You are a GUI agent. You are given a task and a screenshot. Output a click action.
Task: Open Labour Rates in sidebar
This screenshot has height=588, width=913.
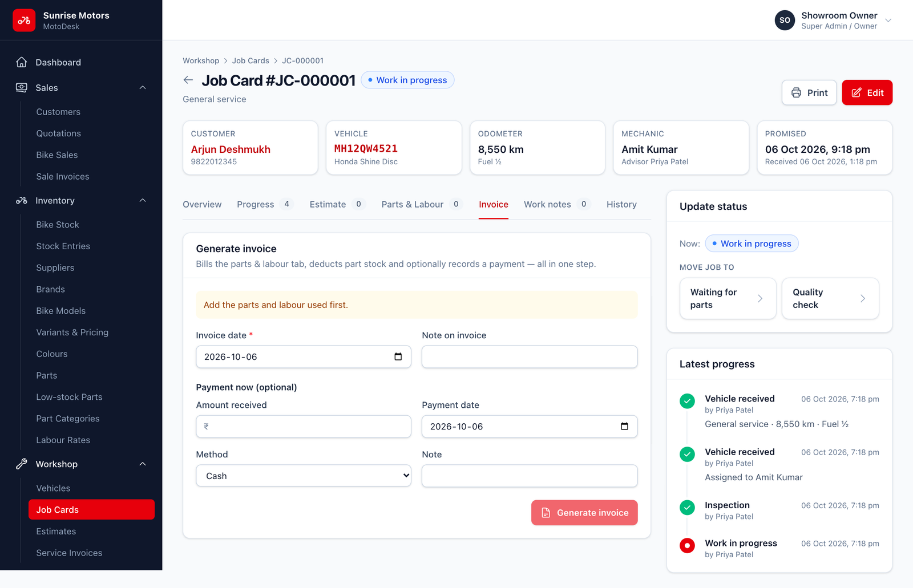point(63,440)
